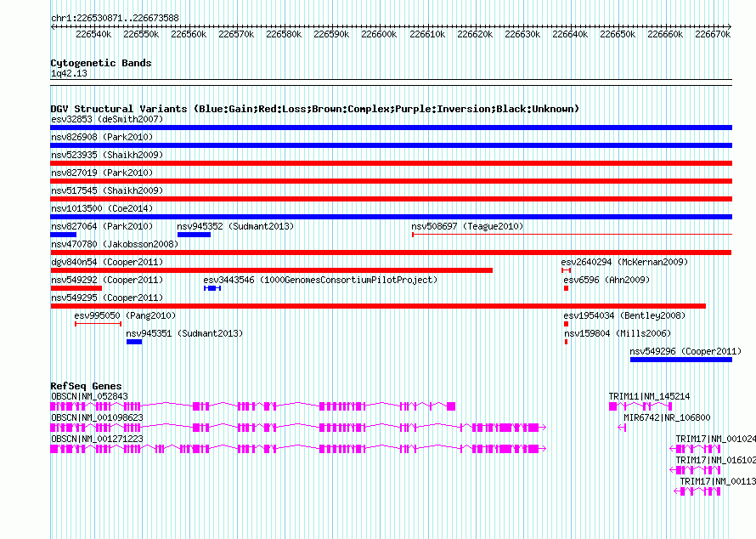This screenshot has width=756, height=539.
Task: Click the blue bar under nsv945351
Action: tap(134, 342)
